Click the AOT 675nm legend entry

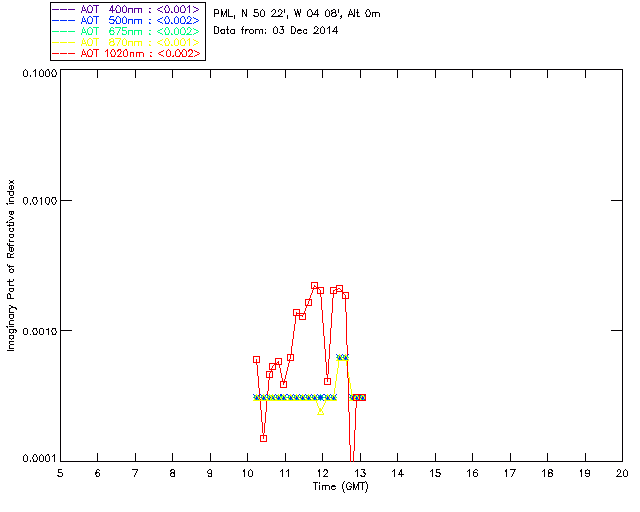pos(127,31)
